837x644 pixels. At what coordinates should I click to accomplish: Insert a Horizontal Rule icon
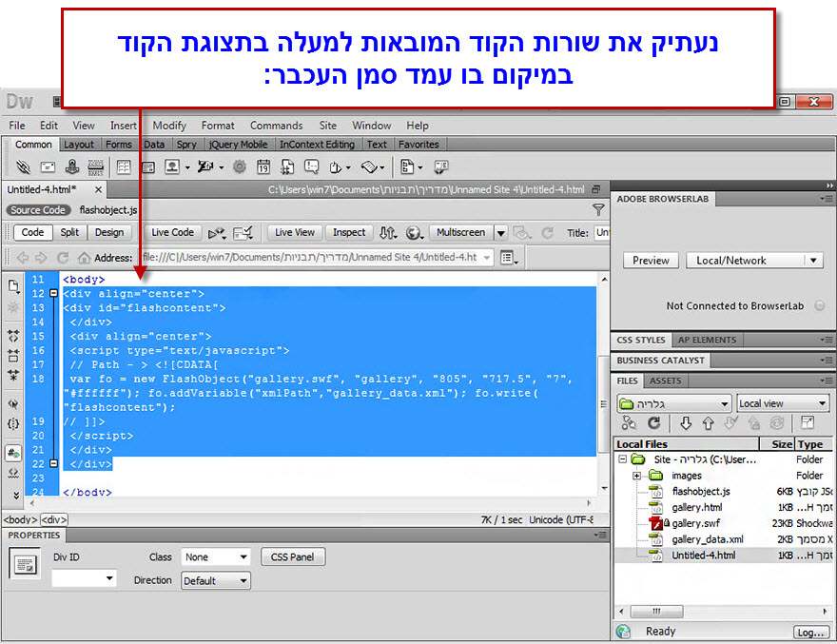[95, 167]
